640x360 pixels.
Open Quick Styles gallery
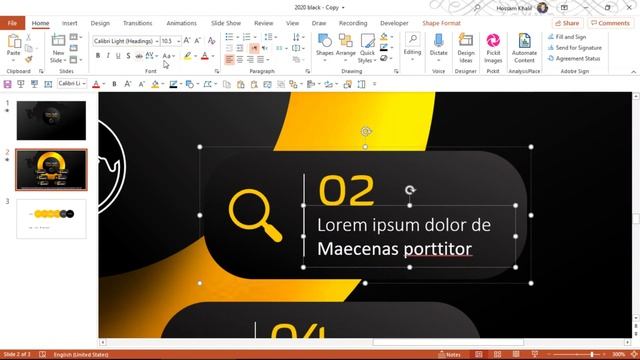367,48
